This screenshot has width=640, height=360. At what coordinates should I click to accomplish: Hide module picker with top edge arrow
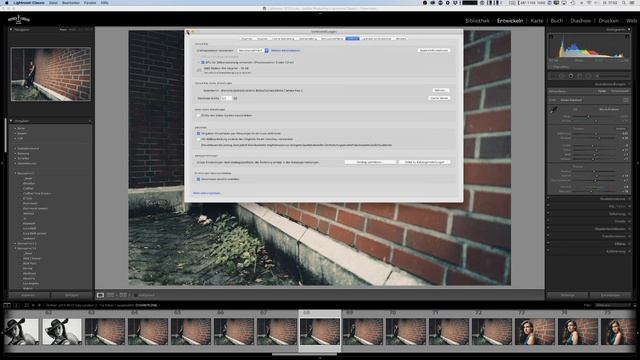tap(320, 13)
